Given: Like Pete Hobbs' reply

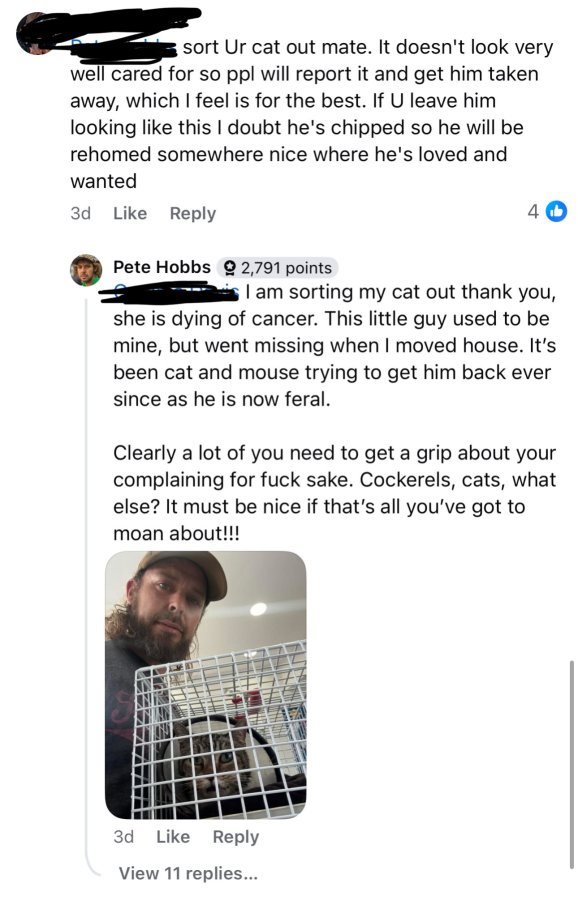Looking at the screenshot, I should [173, 836].
